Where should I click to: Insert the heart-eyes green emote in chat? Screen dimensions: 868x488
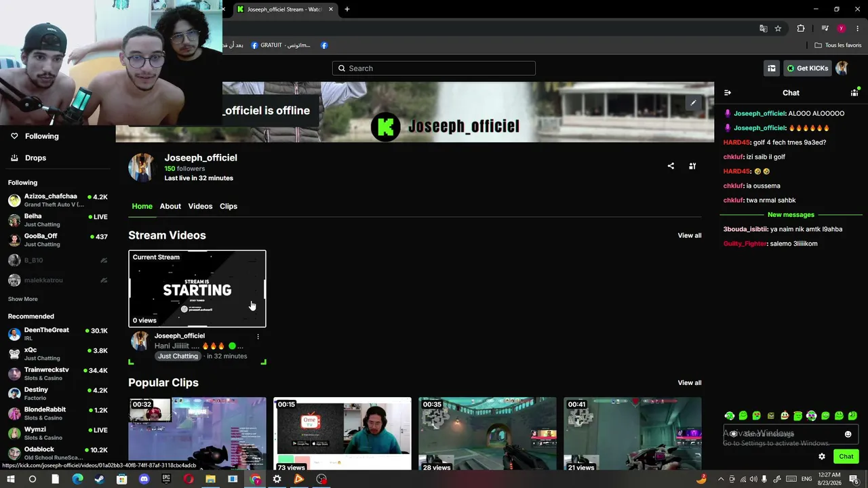point(757,415)
